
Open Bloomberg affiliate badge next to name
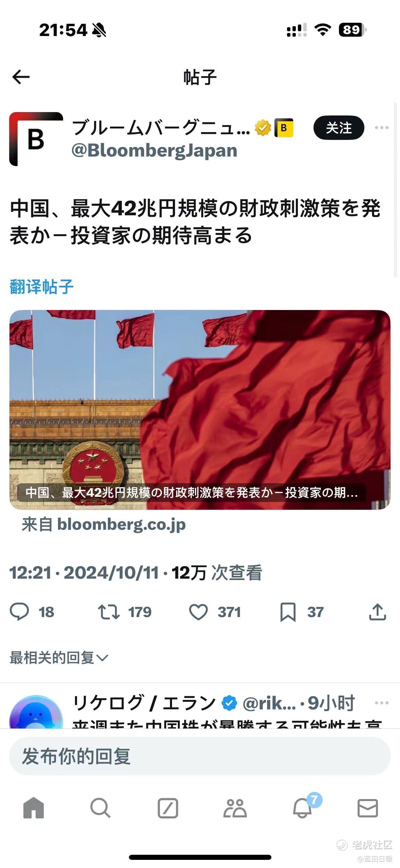point(284,128)
